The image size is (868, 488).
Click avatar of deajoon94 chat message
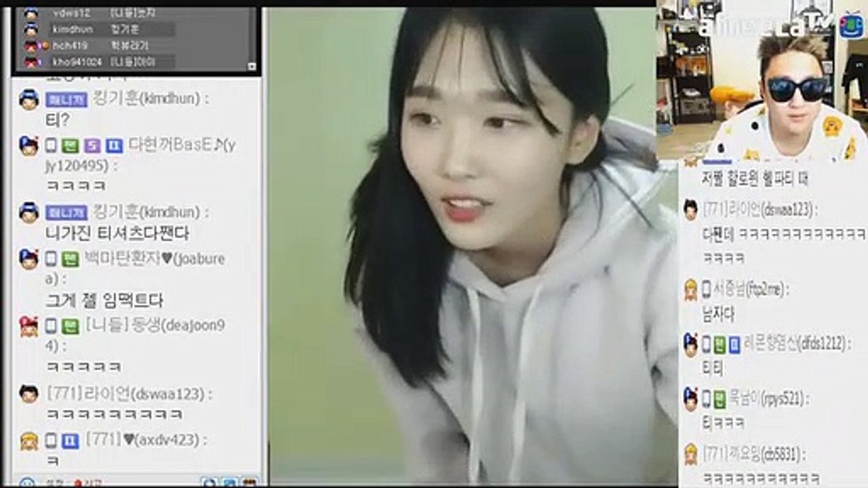[28, 326]
